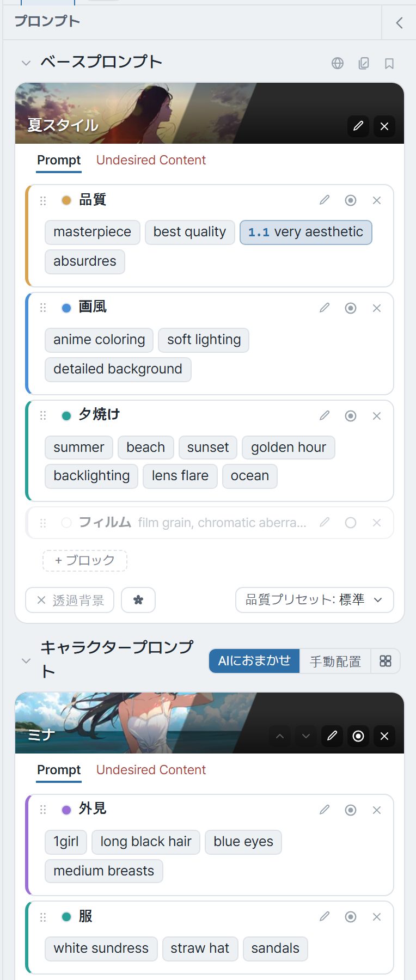Screen dimensions: 416x980
Task: Click the orange color dot of 品質
Action: [x=66, y=200]
